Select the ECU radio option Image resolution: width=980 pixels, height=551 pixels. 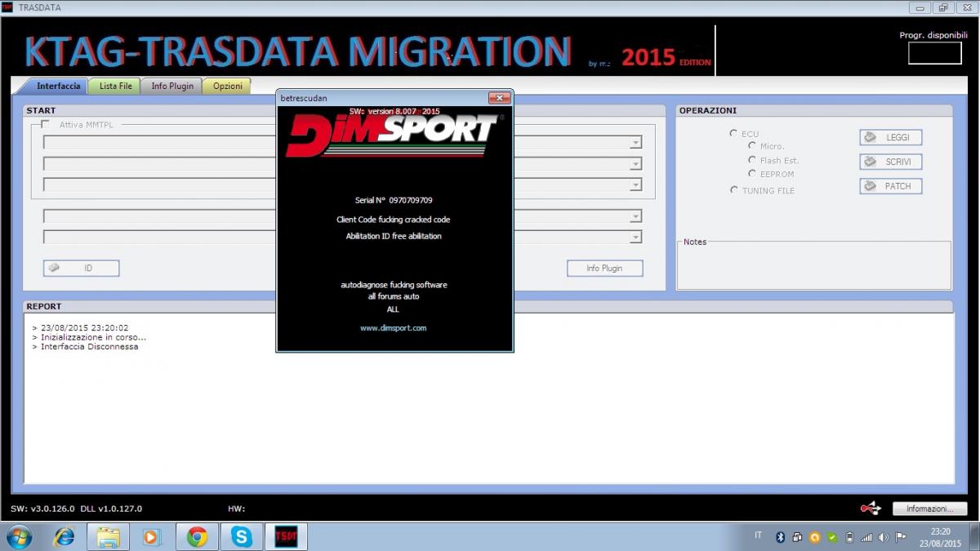click(x=733, y=133)
